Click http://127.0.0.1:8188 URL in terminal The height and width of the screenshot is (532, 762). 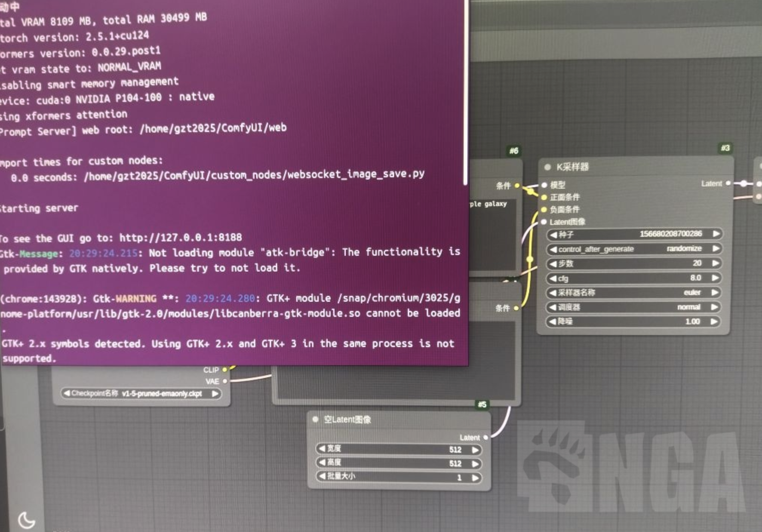pos(180,238)
